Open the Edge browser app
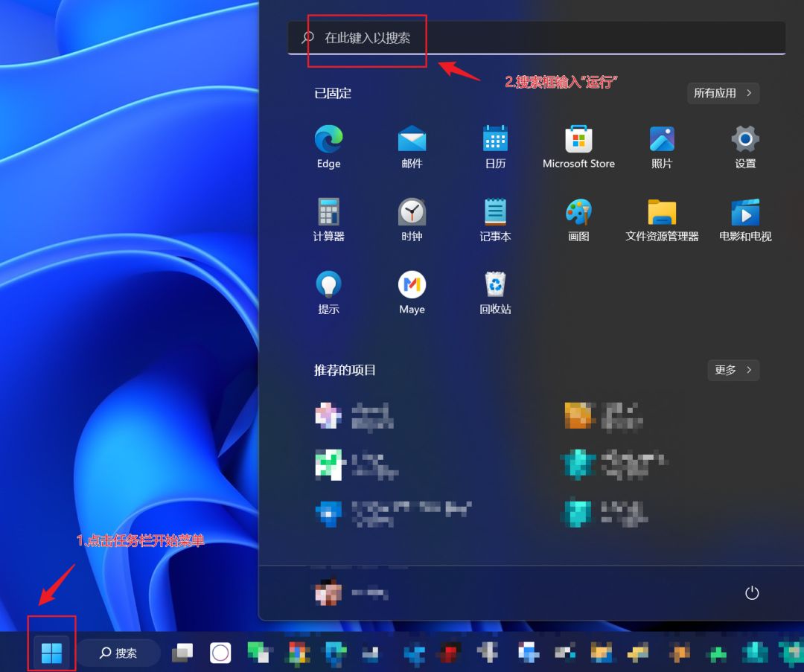The image size is (804, 672). (x=328, y=139)
